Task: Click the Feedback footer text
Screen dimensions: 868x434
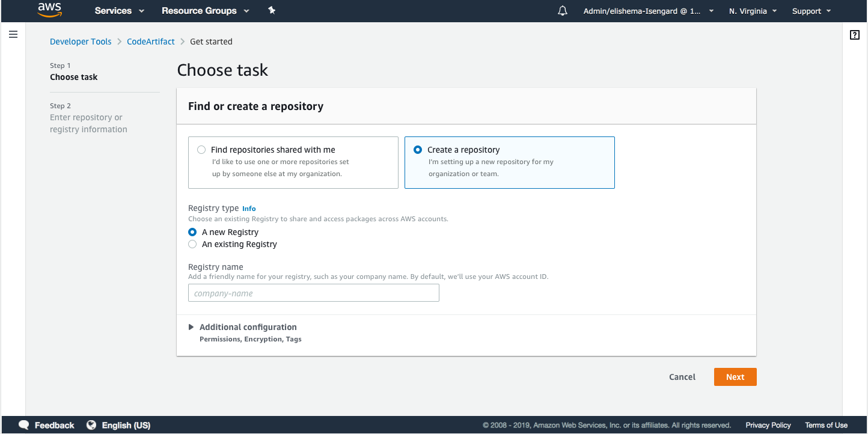Action: (x=55, y=425)
